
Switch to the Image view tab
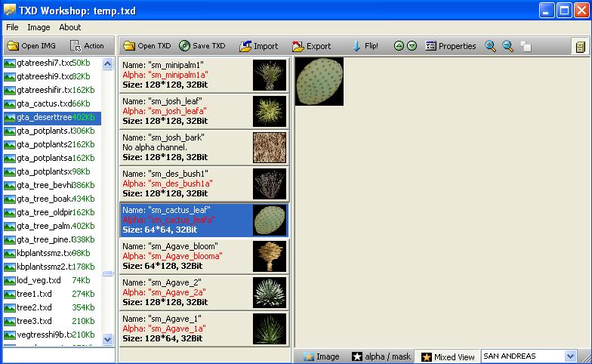322,356
